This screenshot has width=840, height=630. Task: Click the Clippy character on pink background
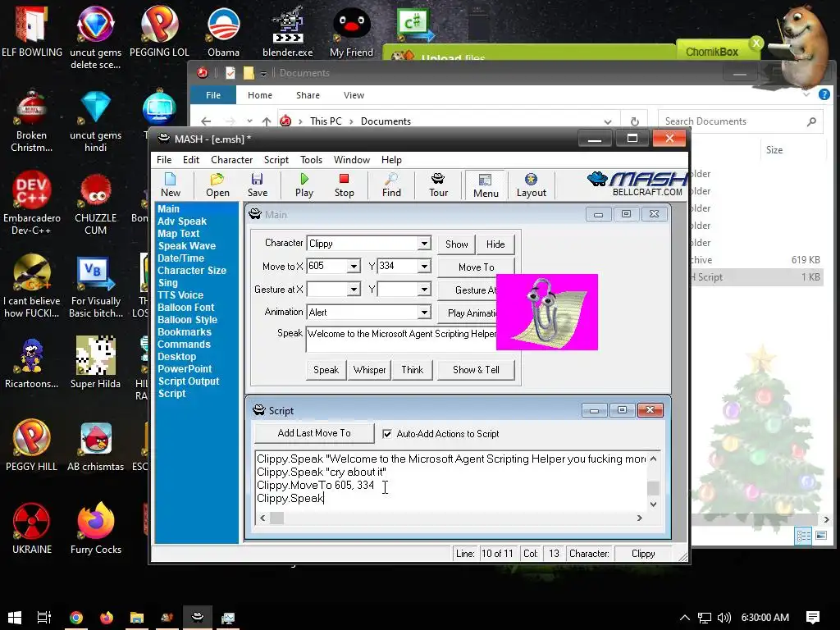(x=547, y=312)
